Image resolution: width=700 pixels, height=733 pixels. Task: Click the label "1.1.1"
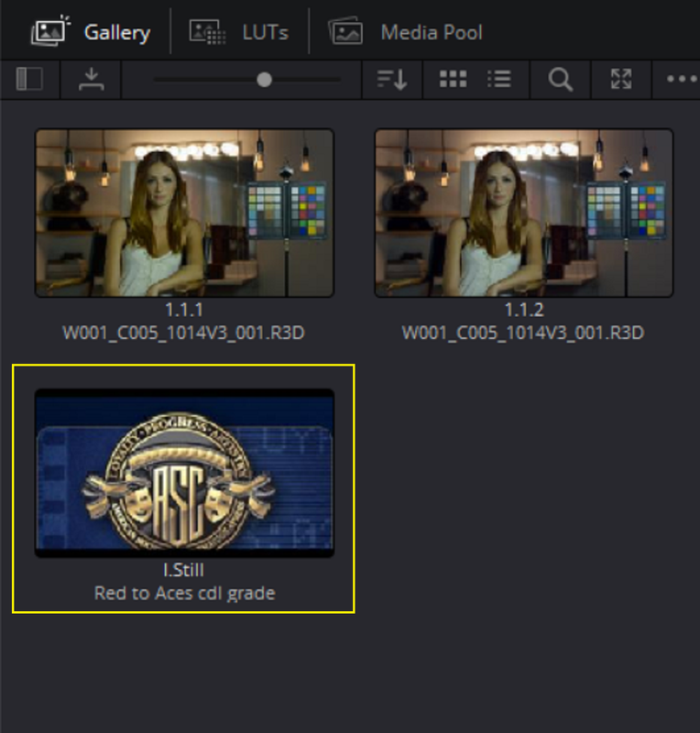tap(184, 310)
